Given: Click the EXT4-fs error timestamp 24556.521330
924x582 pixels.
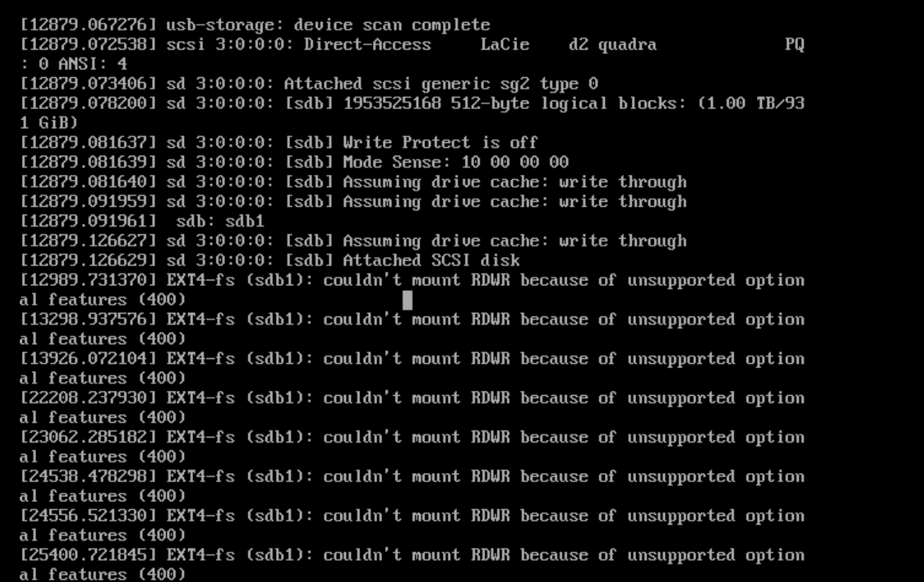Looking at the screenshot, I should tap(88, 516).
